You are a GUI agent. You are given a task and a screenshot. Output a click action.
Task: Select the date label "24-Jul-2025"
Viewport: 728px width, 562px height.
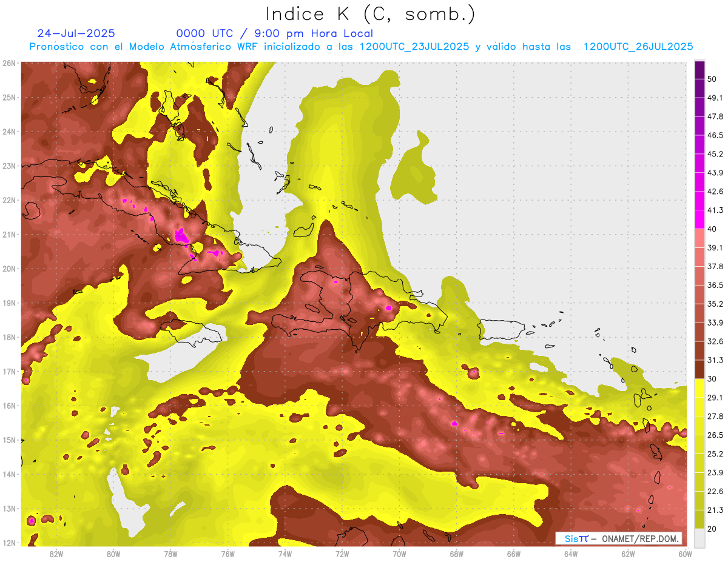(x=76, y=33)
